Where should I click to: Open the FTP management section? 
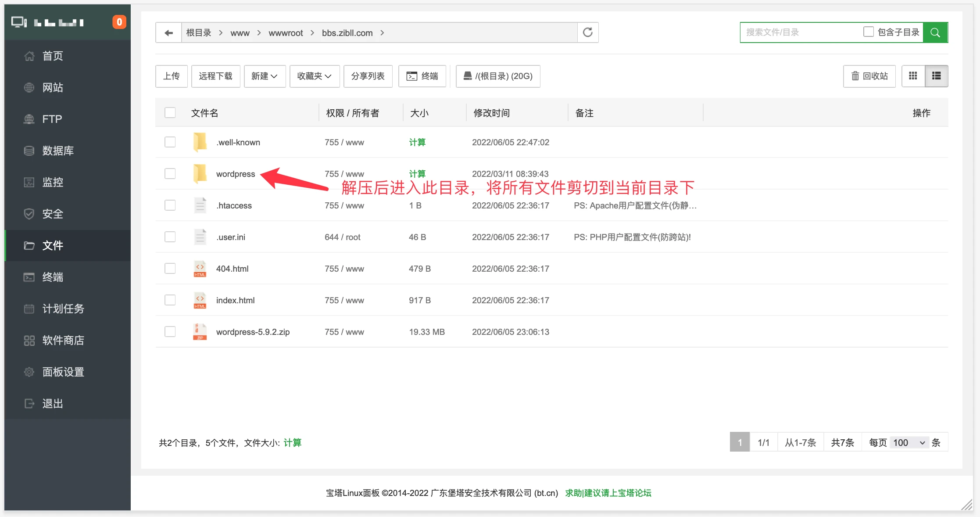(51, 119)
